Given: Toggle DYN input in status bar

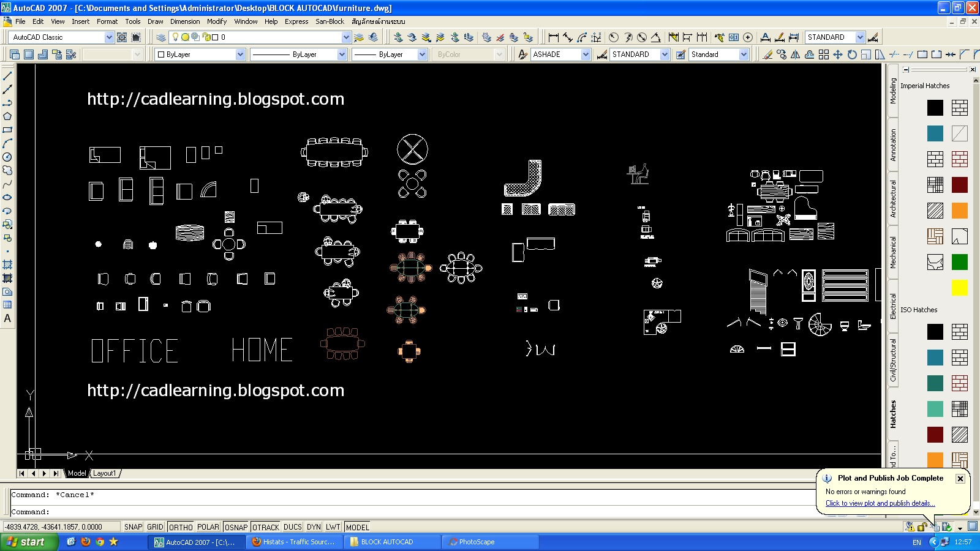Looking at the screenshot, I should coord(314,527).
